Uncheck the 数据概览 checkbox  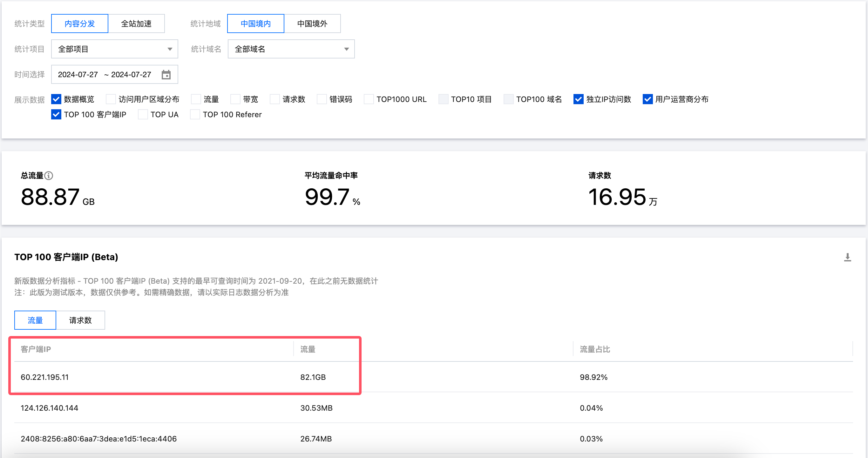[56, 99]
